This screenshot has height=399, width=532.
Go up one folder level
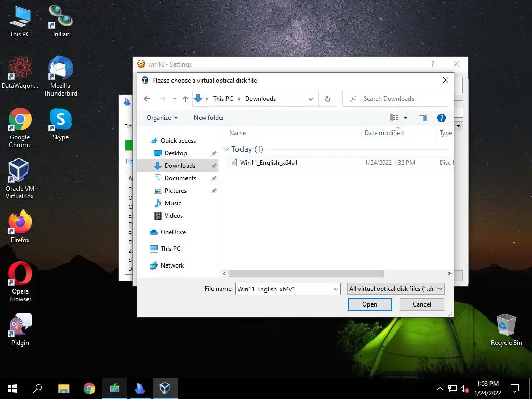pyautogui.click(x=185, y=99)
